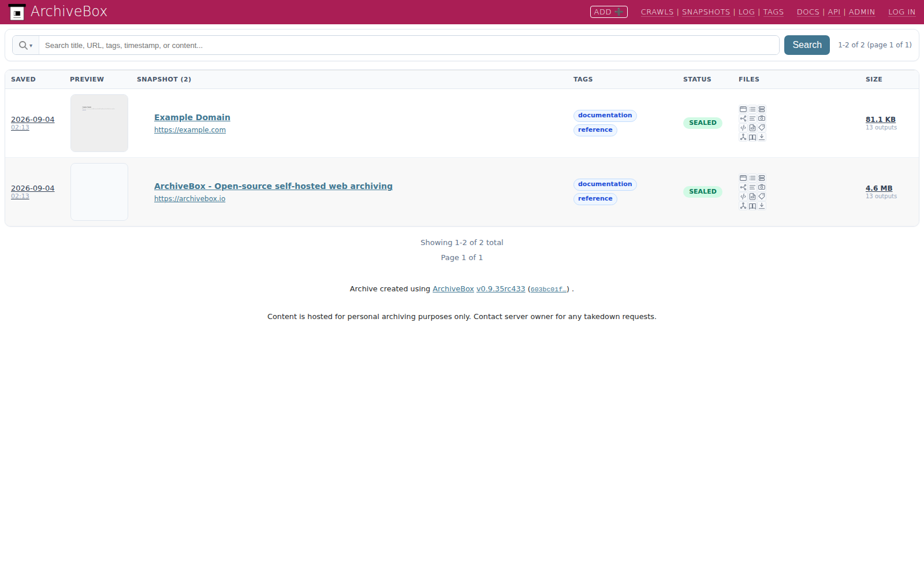Image resolution: width=924 pixels, height=578 pixels.
Task: Open tag-shaped output icon in Example Domain row
Action: coord(762,128)
